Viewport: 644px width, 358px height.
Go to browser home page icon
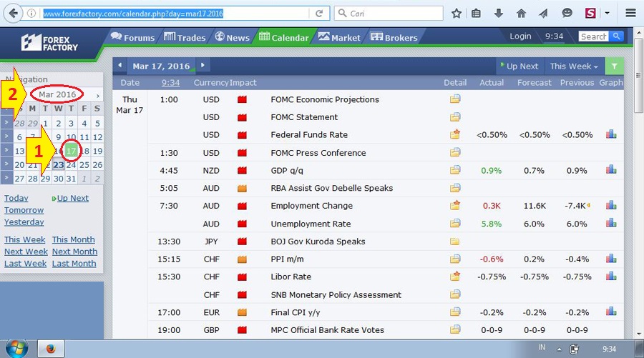[x=521, y=14]
